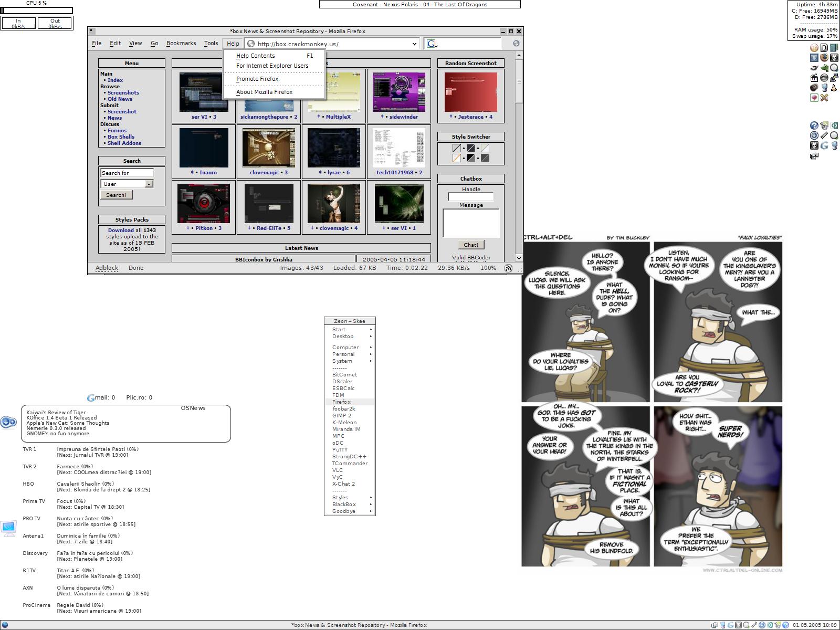Open the Bookmarks menu

coord(181,44)
